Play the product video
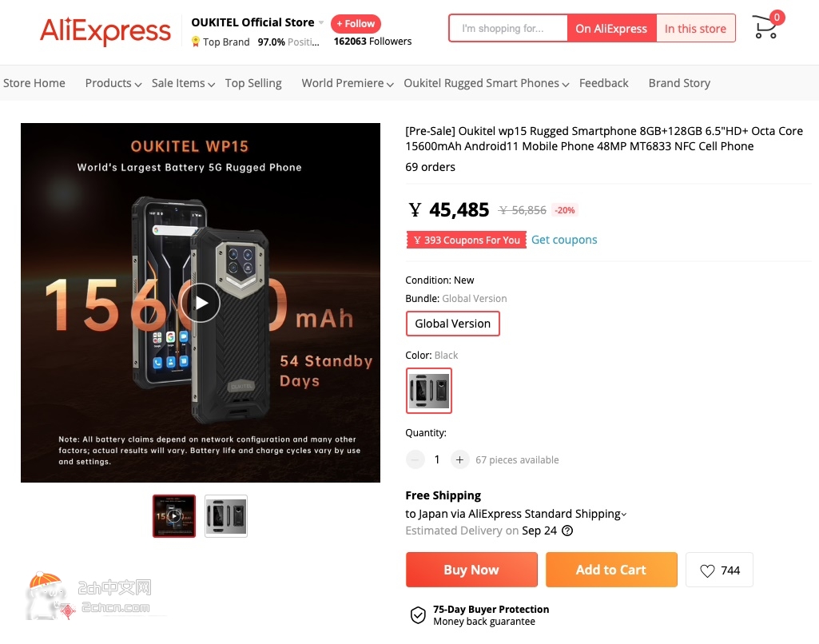The height and width of the screenshot is (644, 819). pos(201,302)
